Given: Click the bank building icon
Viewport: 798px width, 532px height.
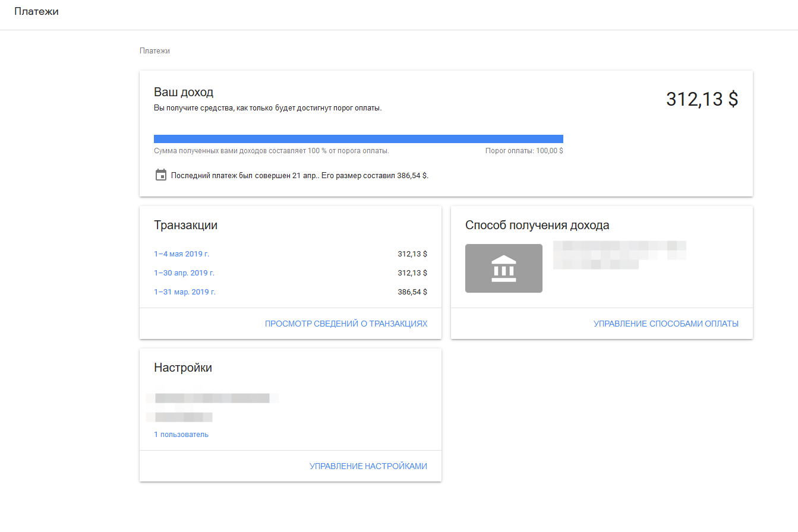Looking at the screenshot, I should (503, 268).
